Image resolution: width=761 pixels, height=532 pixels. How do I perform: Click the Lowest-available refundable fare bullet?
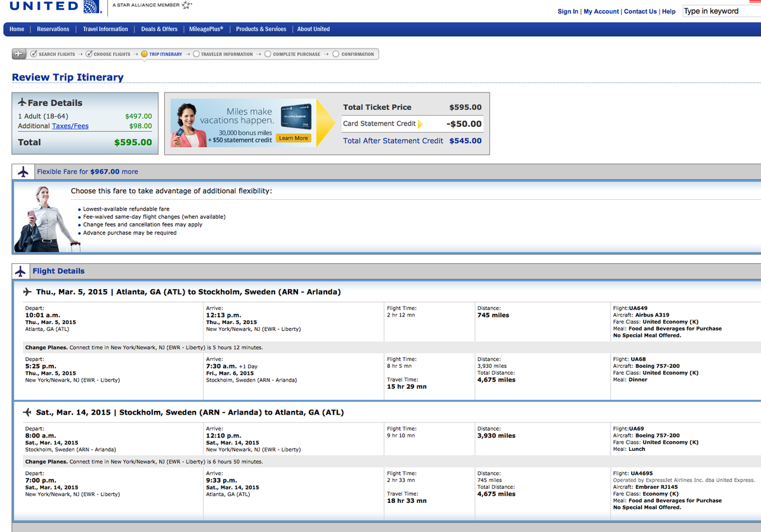126,209
